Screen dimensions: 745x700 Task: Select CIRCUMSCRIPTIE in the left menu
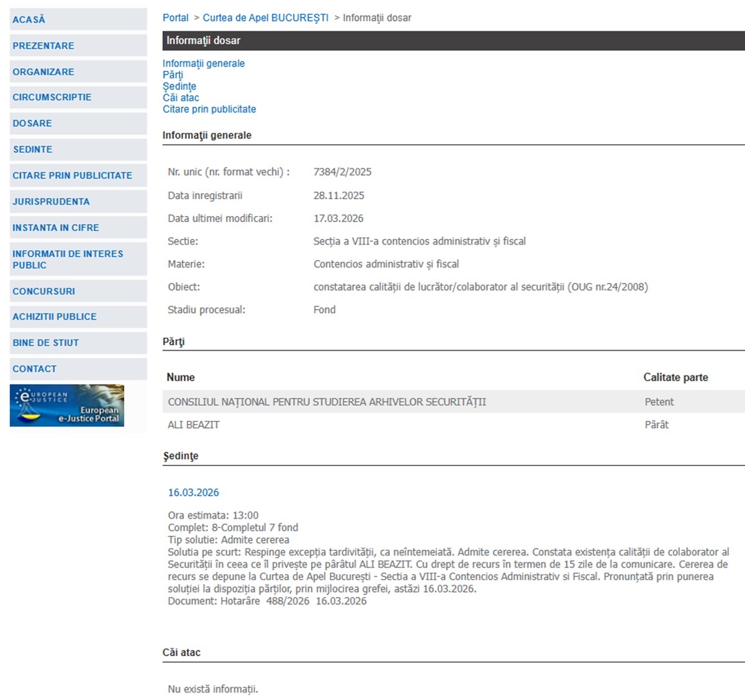point(78,97)
